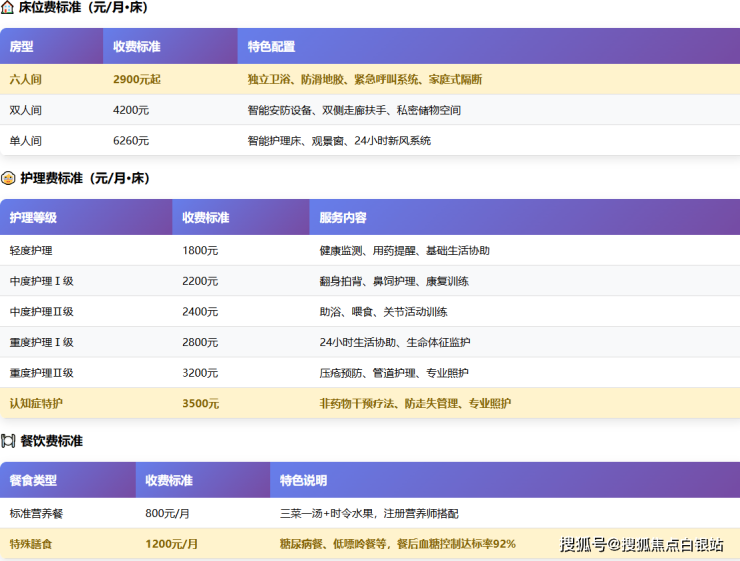Click the highlighted 认知症特护 row label
740x561 pixels.
(36, 404)
